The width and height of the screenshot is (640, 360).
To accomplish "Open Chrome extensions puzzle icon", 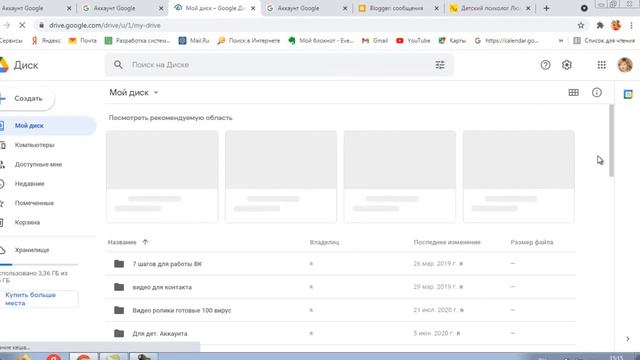I will pos(600,25).
